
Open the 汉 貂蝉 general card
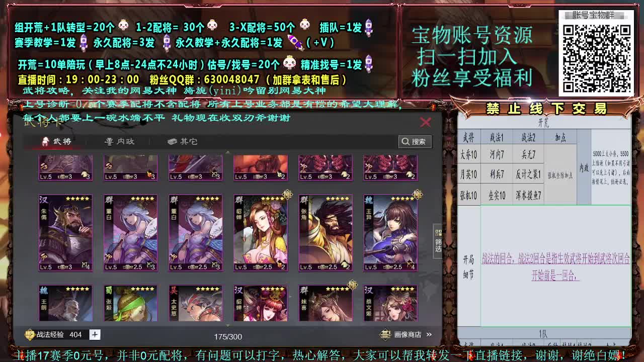pos(261,303)
